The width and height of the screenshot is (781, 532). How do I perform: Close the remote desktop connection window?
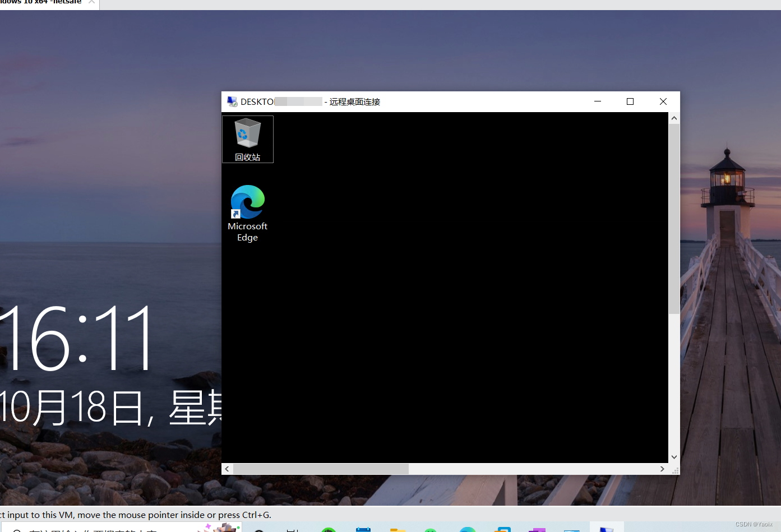tap(663, 101)
